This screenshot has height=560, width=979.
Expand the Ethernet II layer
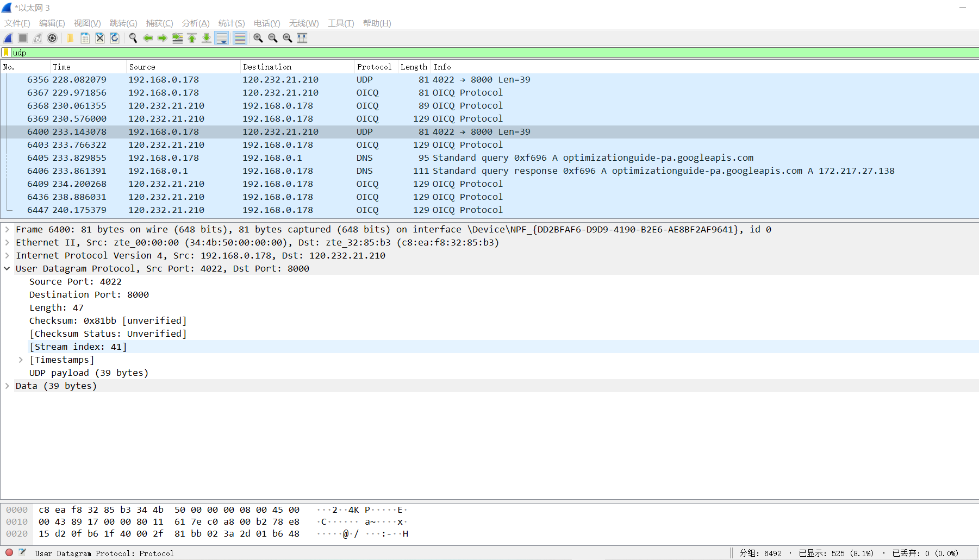click(7, 242)
